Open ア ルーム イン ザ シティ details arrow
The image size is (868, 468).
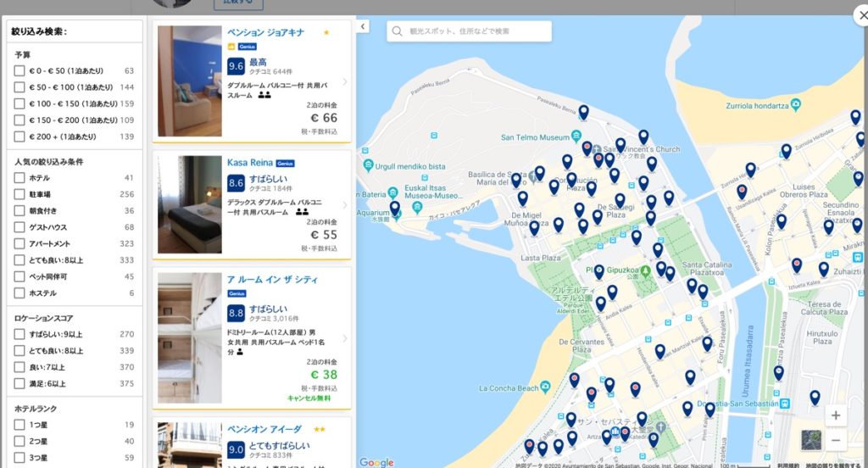345,338
